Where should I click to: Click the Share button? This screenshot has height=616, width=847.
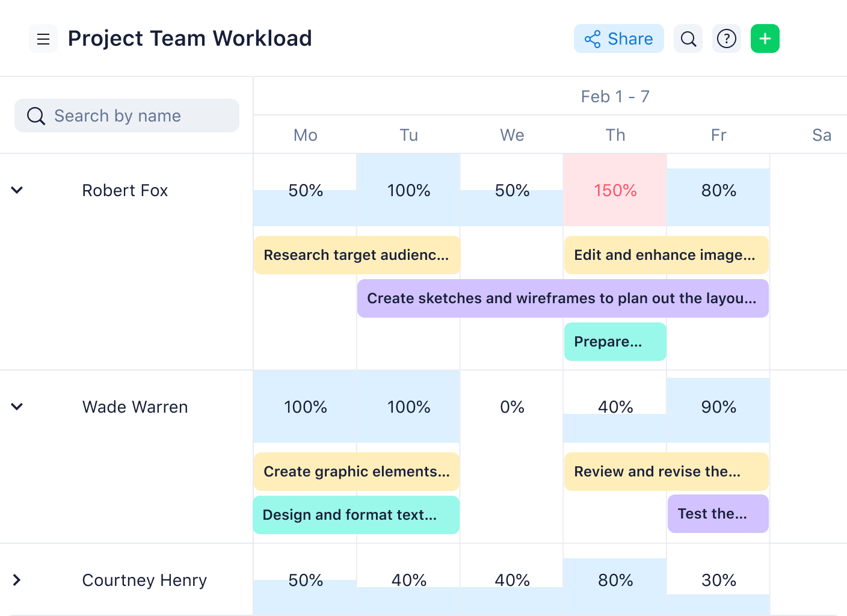coord(619,38)
